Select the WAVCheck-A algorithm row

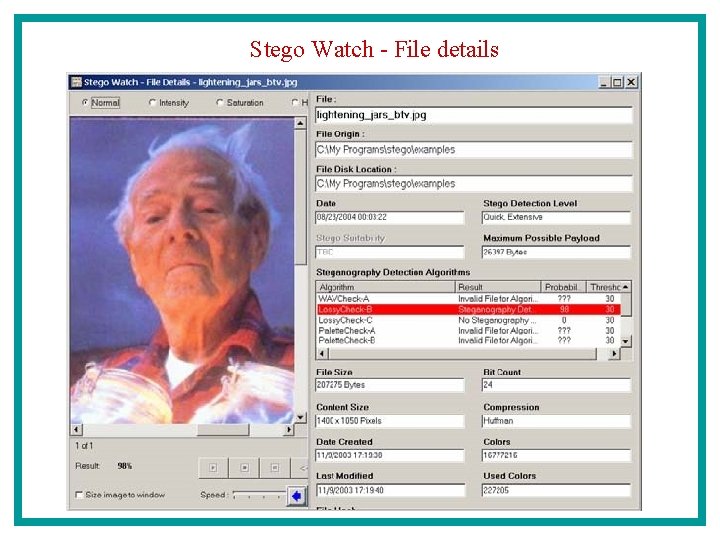coord(468,298)
